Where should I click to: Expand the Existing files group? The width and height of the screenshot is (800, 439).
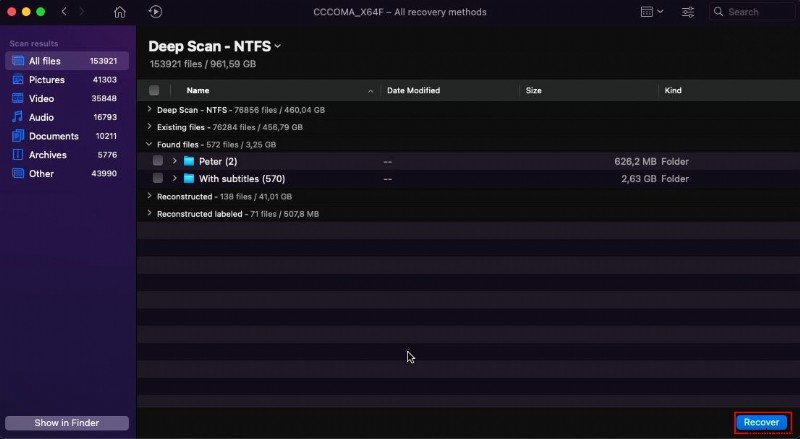(x=150, y=127)
